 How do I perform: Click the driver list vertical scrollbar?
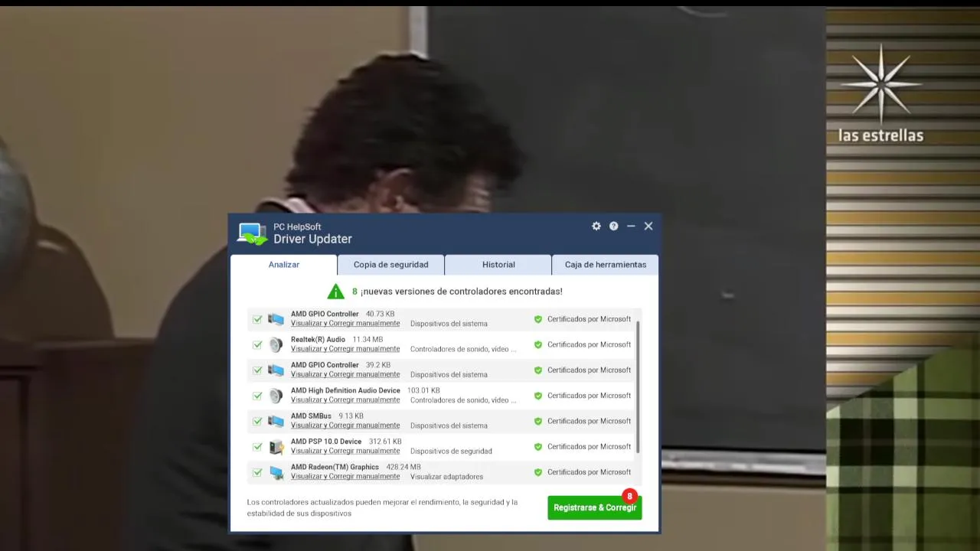point(638,387)
